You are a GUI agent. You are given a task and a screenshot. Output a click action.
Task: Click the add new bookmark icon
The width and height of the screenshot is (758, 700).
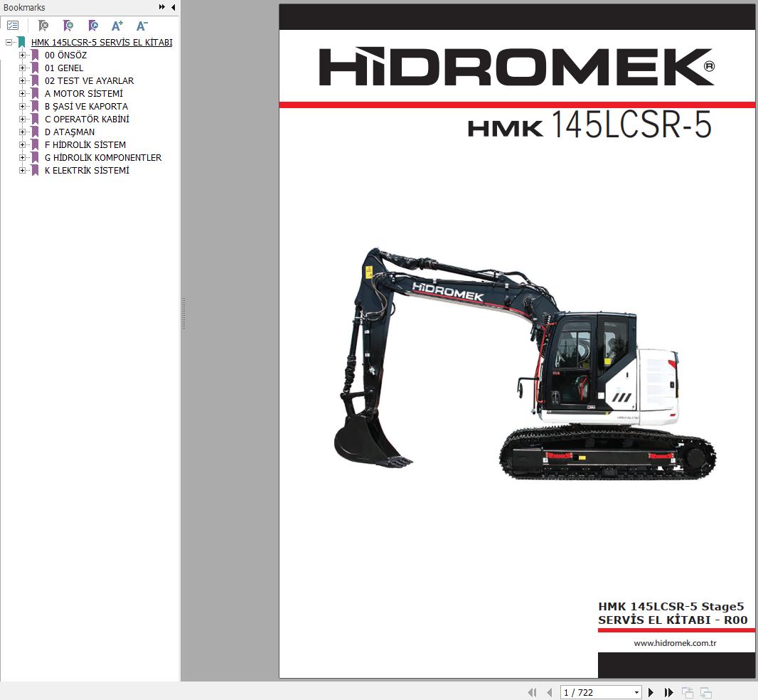[x=68, y=26]
